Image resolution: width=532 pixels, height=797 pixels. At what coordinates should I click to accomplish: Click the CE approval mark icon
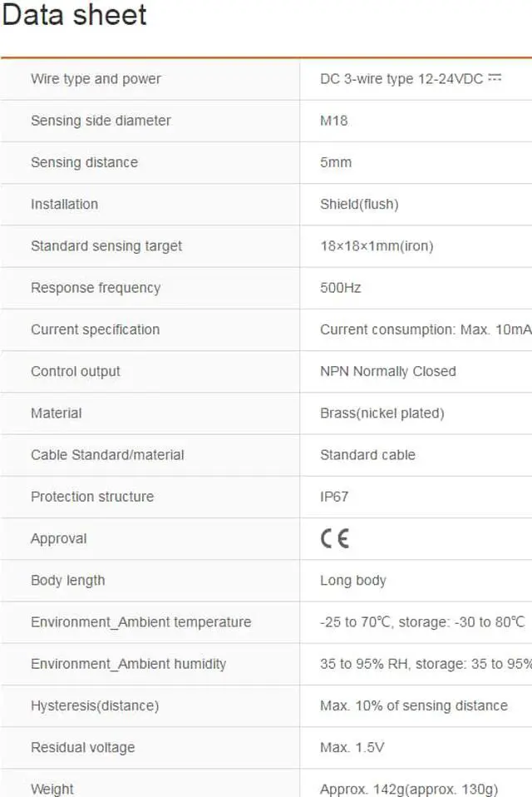click(x=335, y=538)
